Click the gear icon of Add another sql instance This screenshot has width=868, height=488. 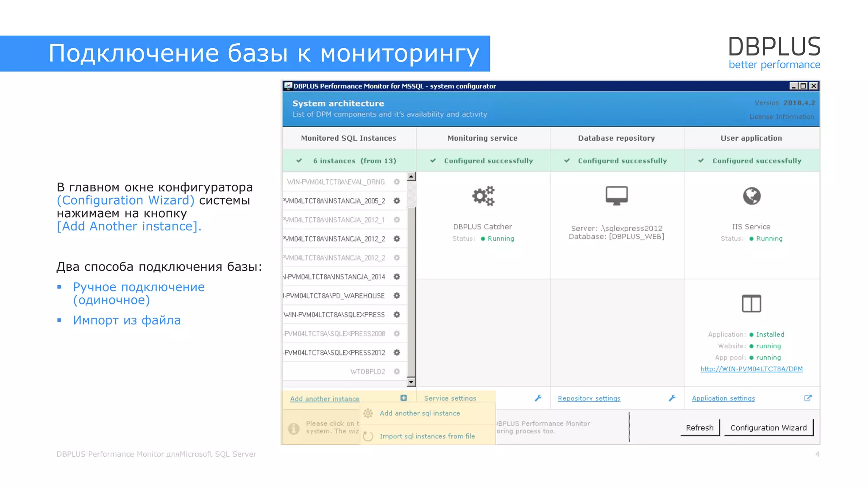coord(368,413)
